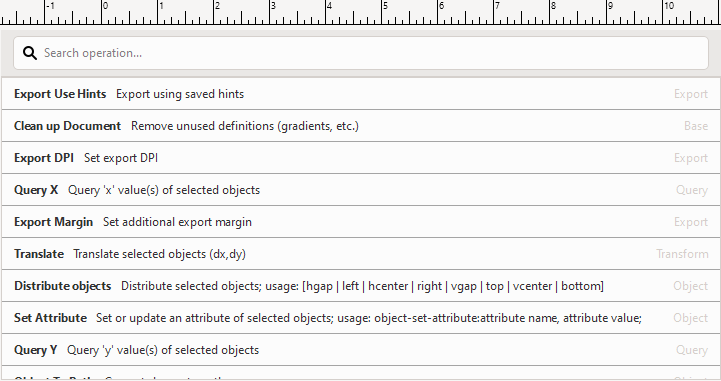Click the Base category label on the Clean up row

696,126
